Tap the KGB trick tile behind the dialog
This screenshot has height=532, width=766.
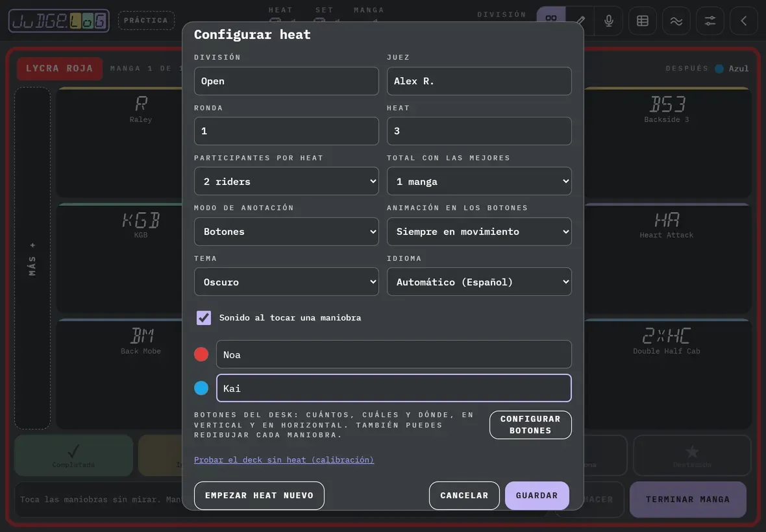120,258
